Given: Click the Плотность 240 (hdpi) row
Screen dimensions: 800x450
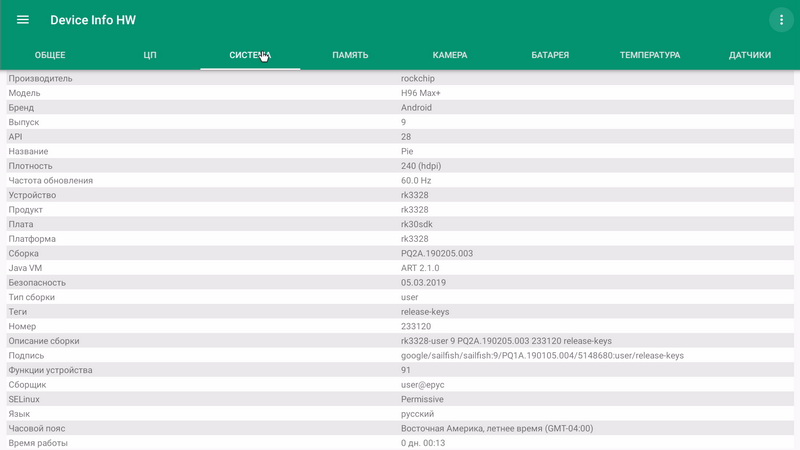Looking at the screenshot, I should point(400,166).
